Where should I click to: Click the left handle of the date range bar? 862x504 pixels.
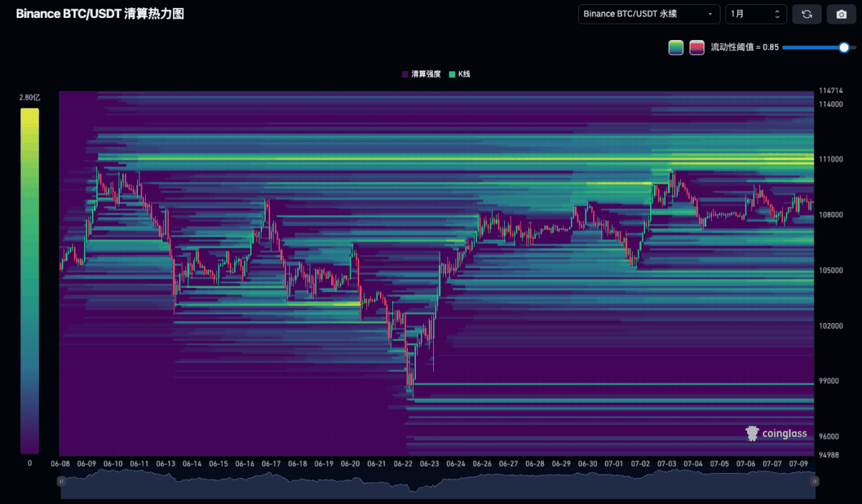[x=61, y=482]
